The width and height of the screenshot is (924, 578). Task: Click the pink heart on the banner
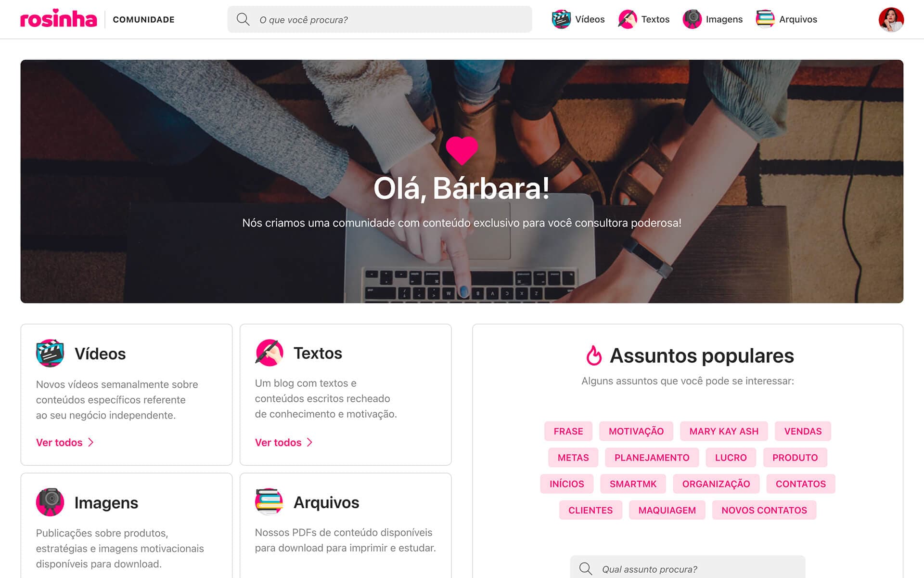pos(462,150)
